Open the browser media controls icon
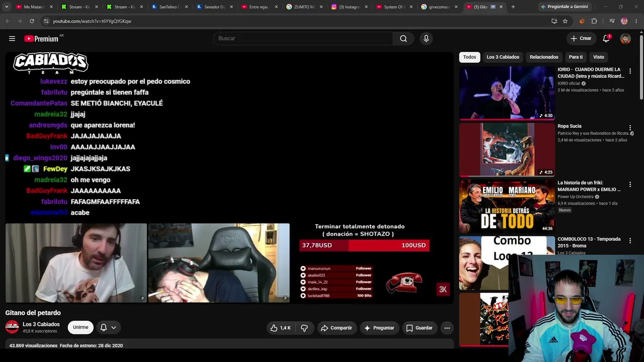Screen dimensions: 644x362 point(612,21)
